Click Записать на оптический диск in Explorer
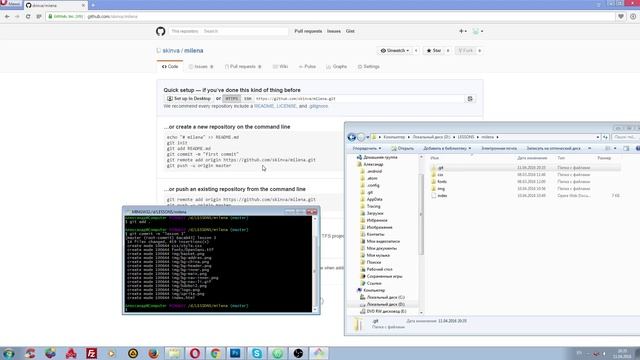Viewport: 640px width, 360px height. tap(553, 149)
